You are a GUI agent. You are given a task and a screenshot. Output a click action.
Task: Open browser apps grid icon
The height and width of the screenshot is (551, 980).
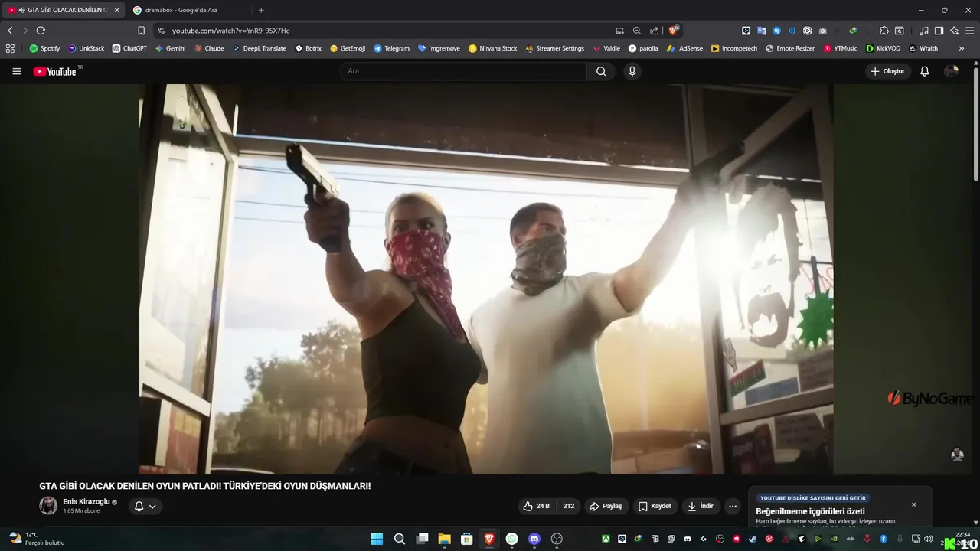tap(10, 48)
